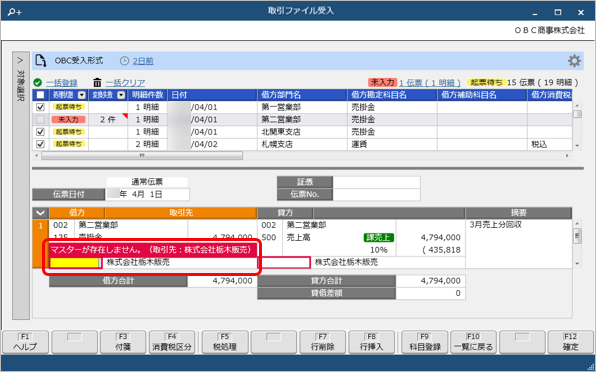596x372 pixels.
Task: Click the list vertical scrollbar down arrow
Action: [577, 146]
